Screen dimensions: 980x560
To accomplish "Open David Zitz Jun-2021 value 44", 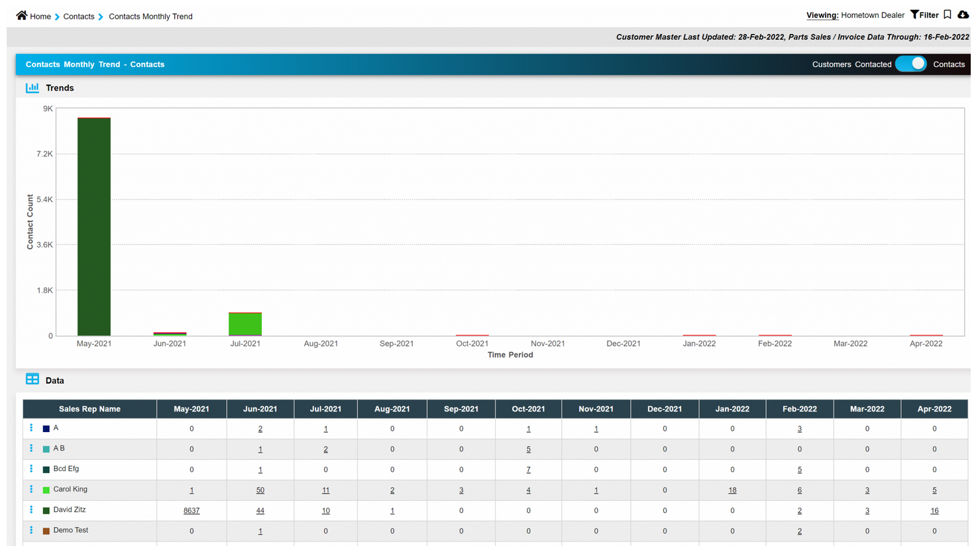I will (260, 511).
